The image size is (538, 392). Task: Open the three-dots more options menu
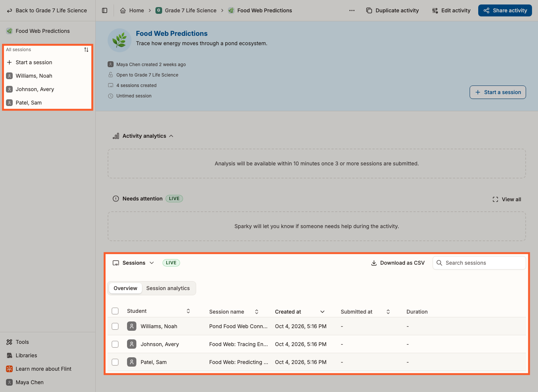pos(352,10)
